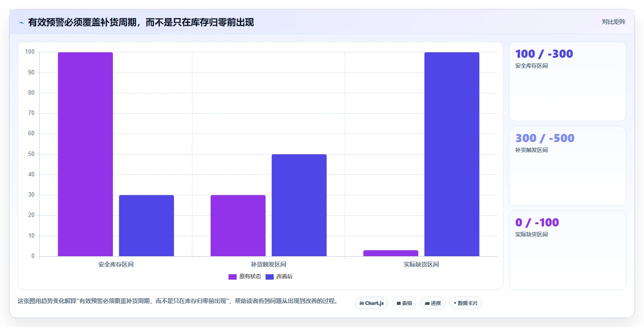The width and height of the screenshot is (644, 327).
Task: Click the 改善后 legend label
Action: tap(285, 276)
